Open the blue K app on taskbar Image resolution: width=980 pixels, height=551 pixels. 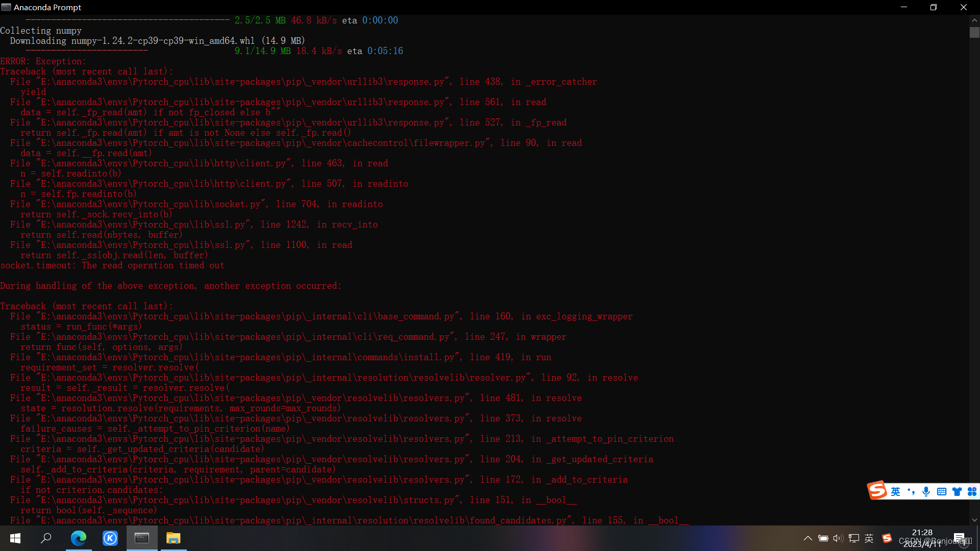point(110,538)
